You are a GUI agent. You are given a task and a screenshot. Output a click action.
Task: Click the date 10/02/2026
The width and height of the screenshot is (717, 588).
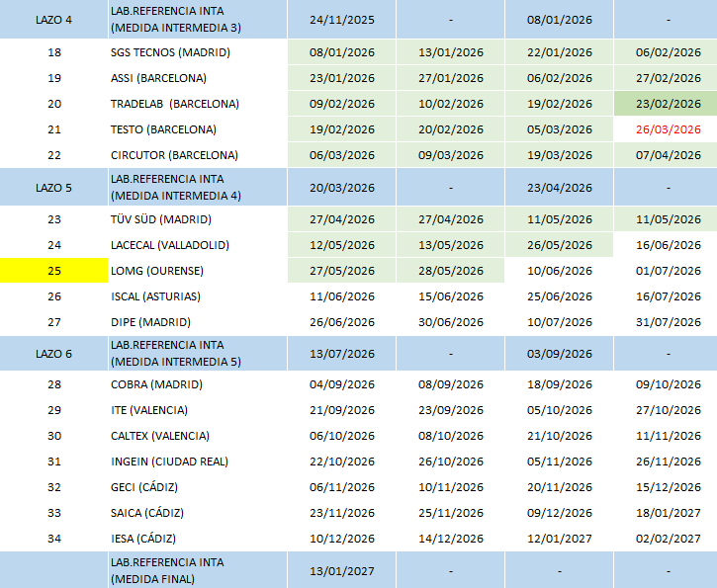450,104
